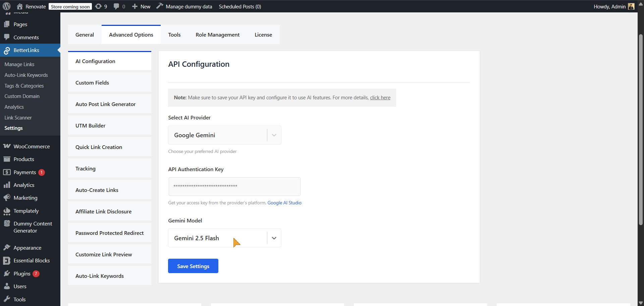Open the Google AI Studio link

(x=284, y=203)
